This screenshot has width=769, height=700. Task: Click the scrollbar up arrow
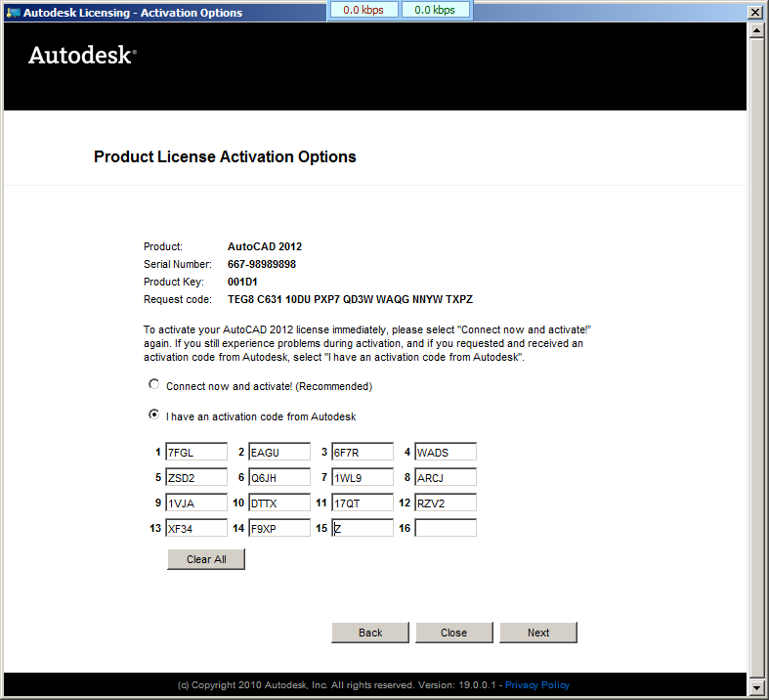point(756,31)
